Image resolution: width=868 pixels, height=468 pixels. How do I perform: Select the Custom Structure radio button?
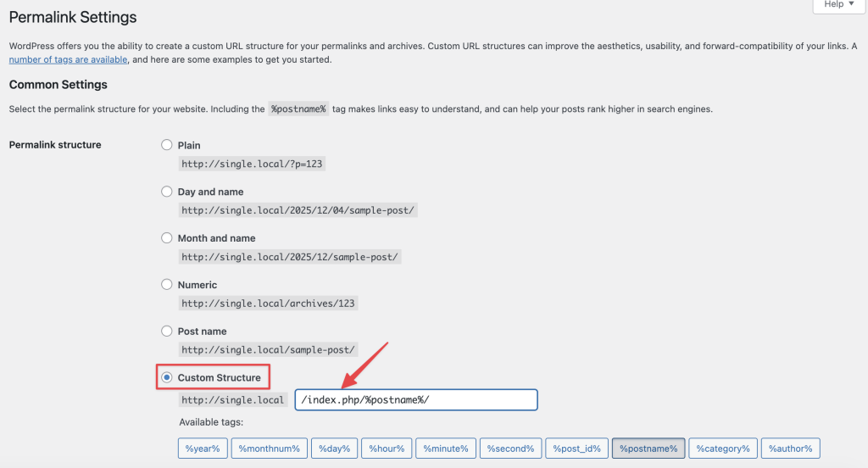(x=167, y=378)
